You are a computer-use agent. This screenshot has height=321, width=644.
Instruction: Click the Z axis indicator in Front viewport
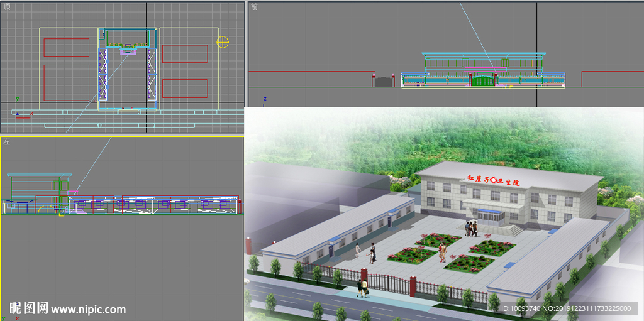265,99
